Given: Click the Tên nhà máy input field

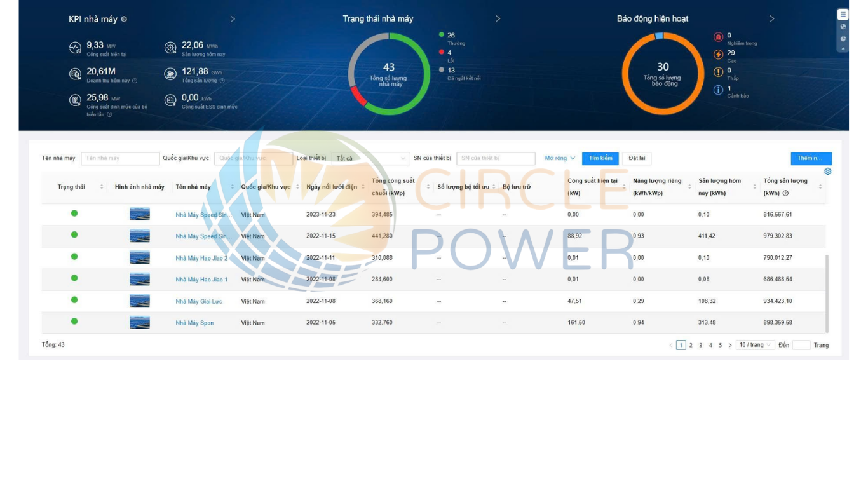Looking at the screenshot, I should (120, 158).
